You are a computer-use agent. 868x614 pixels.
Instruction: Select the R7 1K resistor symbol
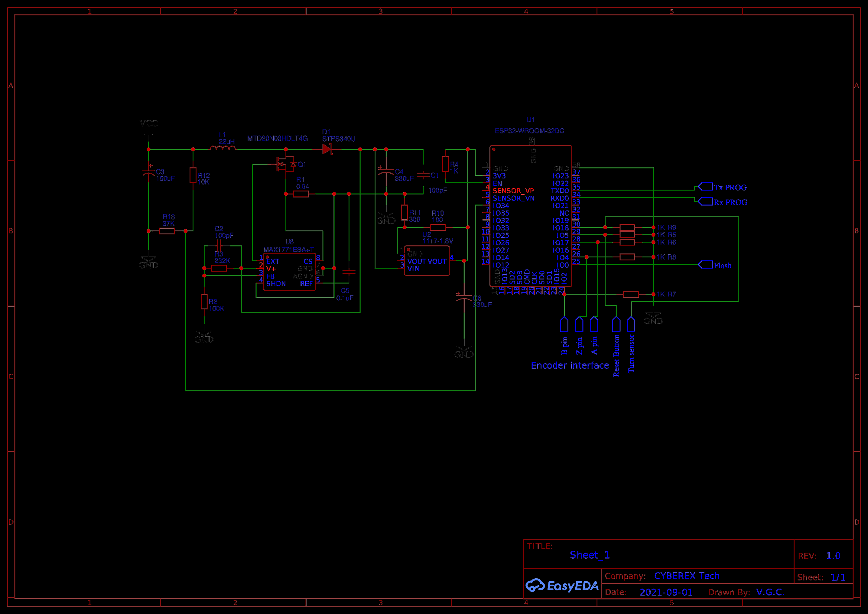(x=631, y=294)
